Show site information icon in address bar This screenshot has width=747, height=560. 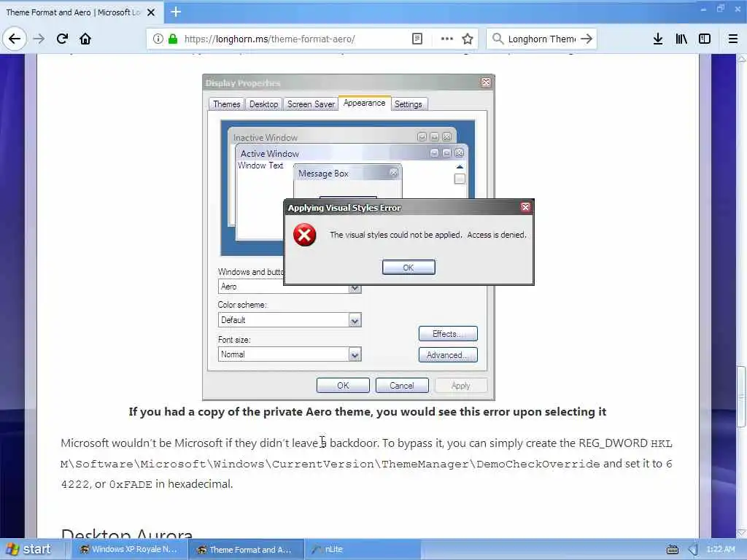158,39
